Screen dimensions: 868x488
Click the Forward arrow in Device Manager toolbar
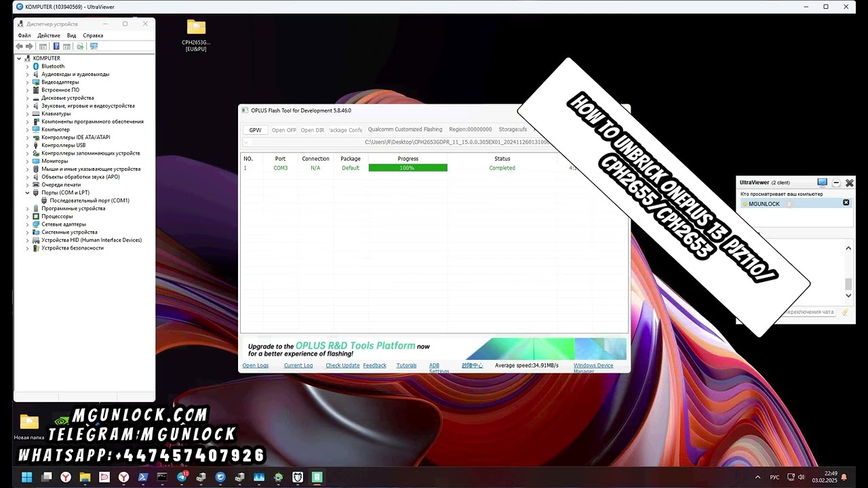[29, 46]
